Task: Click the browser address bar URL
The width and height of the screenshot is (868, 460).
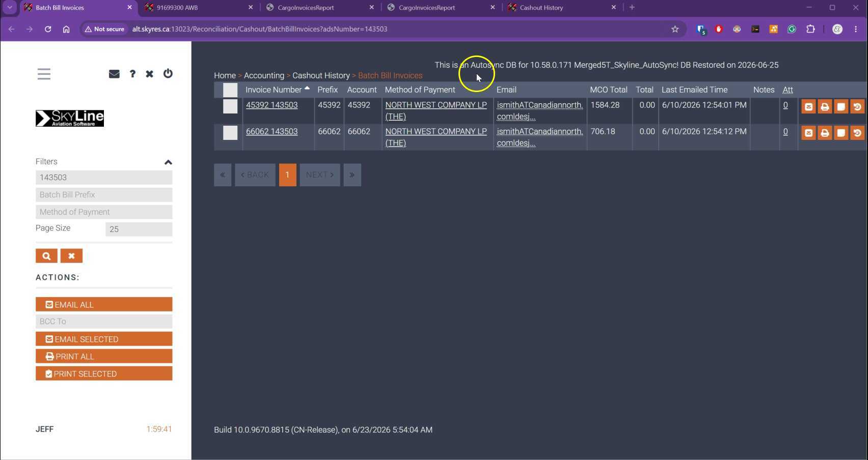Action: click(x=260, y=29)
